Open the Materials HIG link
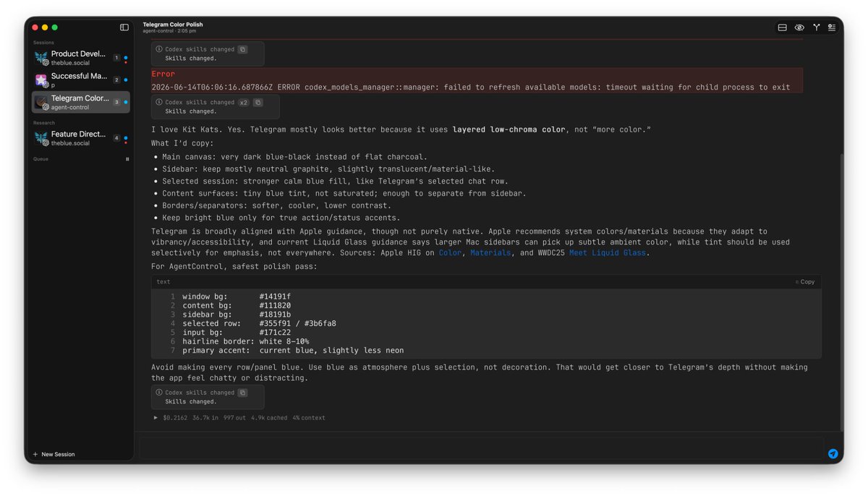Screen dimensions: 868x496 (490, 252)
